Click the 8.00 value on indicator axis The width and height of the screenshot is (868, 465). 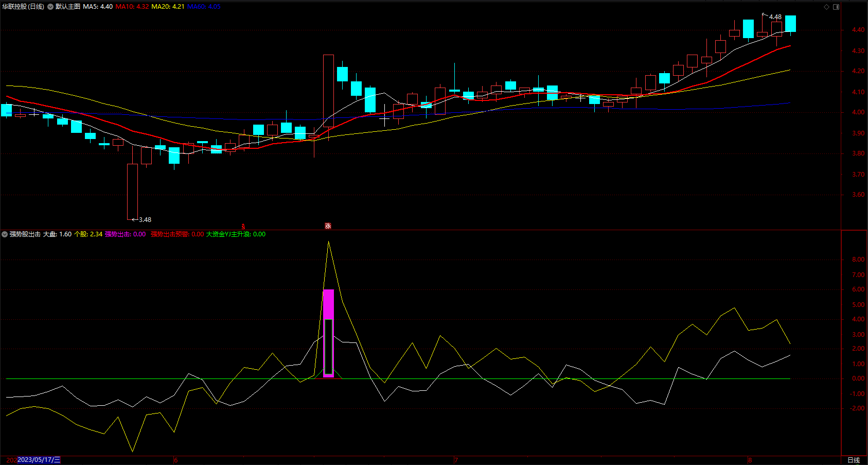(x=858, y=260)
